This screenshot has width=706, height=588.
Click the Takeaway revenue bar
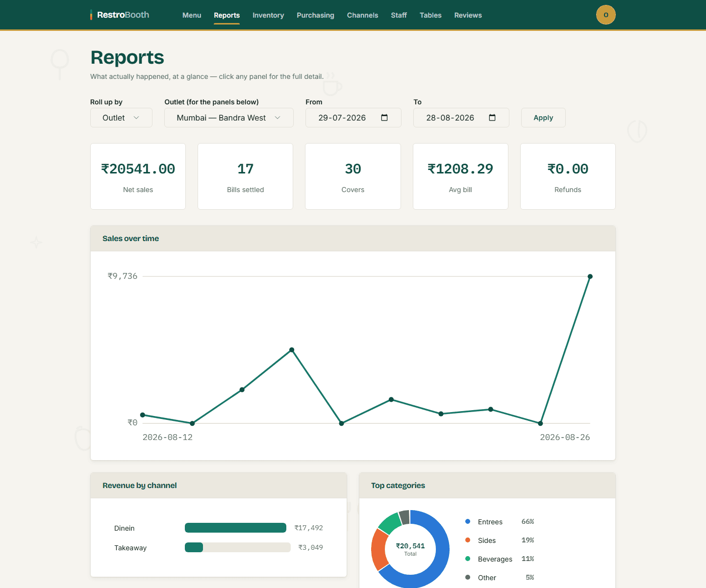[237, 547]
